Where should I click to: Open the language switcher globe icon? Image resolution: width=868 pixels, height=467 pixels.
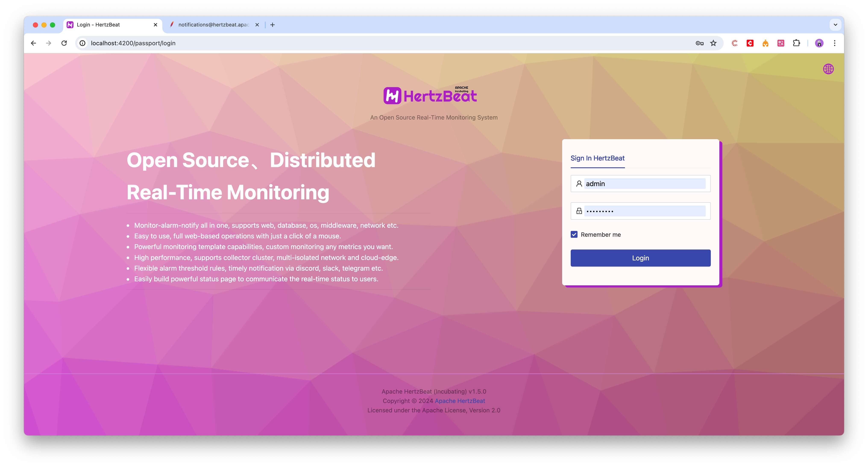point(828,69)
